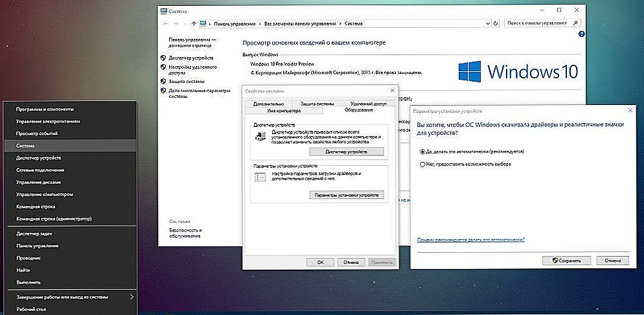The height and width of the screenshot is (315, 644).
Task: Open 'Почему рекомендуется делать это автоматически?' link
Action: [470, 239]
